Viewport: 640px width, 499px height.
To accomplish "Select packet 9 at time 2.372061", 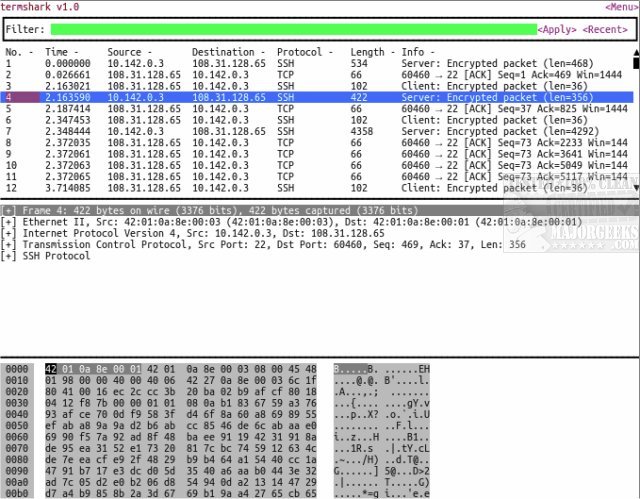I will click(317, 154).
